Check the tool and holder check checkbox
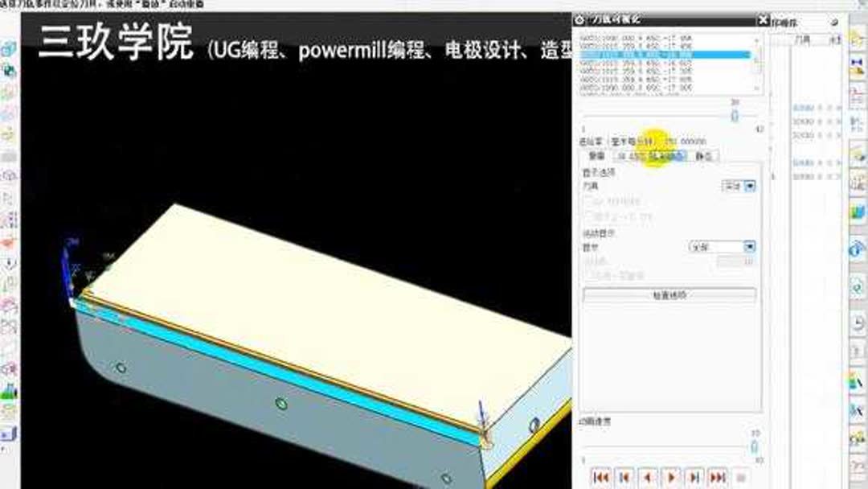Image resolution: width=868 pixels, height=489 pixels. 588,215
